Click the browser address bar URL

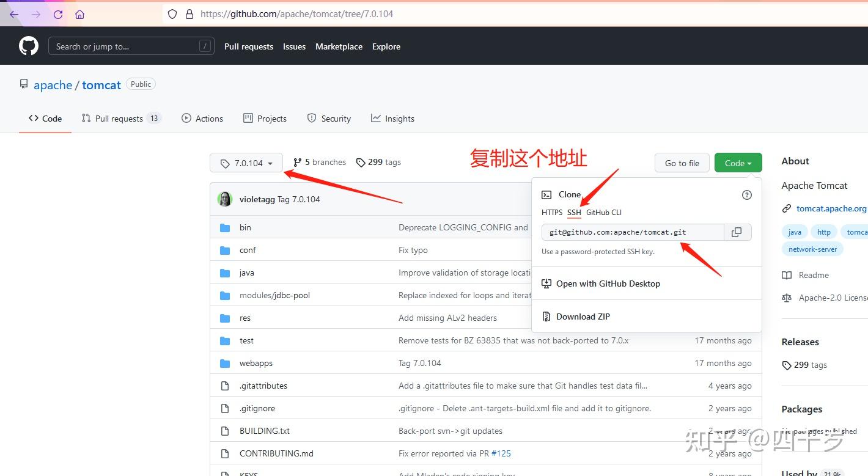[x=297, y=14]
